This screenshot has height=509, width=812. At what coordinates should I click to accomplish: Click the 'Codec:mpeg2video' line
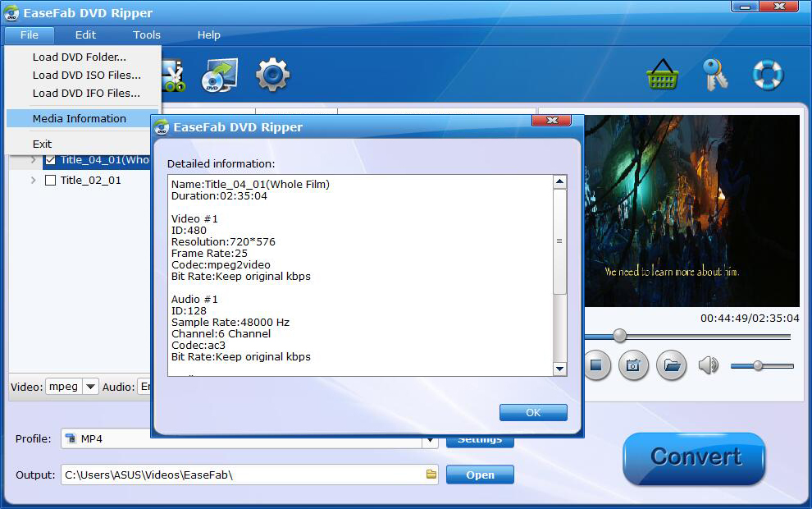[221, 265]
